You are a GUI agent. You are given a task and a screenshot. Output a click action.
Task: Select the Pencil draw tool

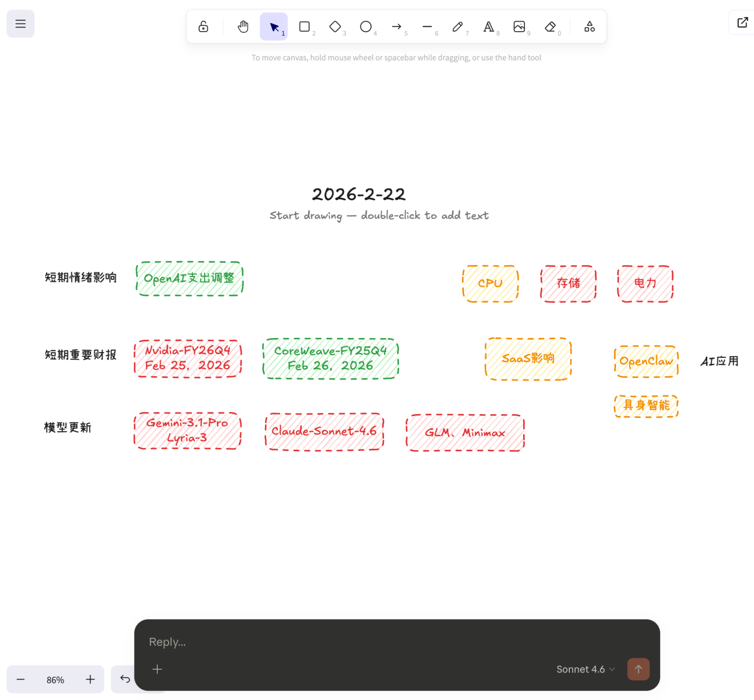tap(458, 26)
